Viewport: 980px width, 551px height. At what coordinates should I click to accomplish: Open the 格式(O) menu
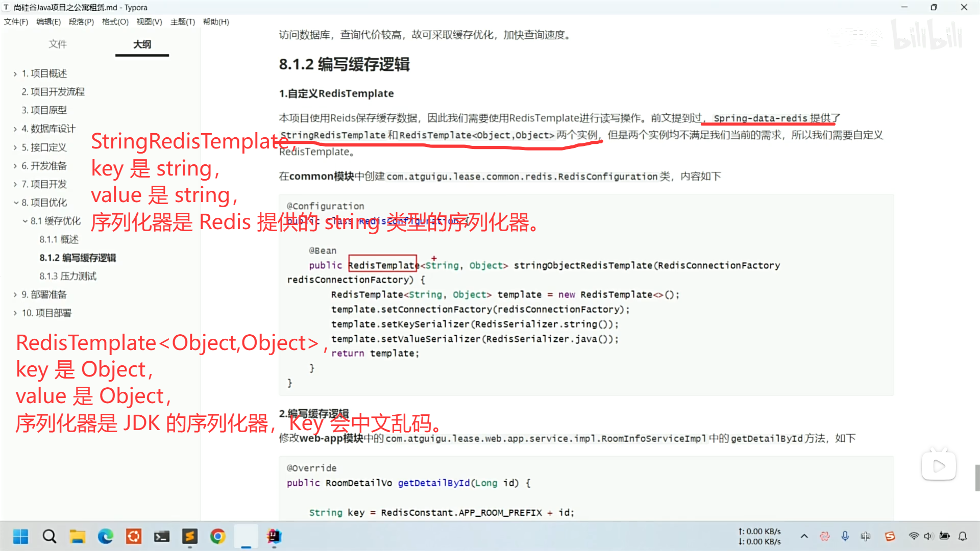(115, 22)
